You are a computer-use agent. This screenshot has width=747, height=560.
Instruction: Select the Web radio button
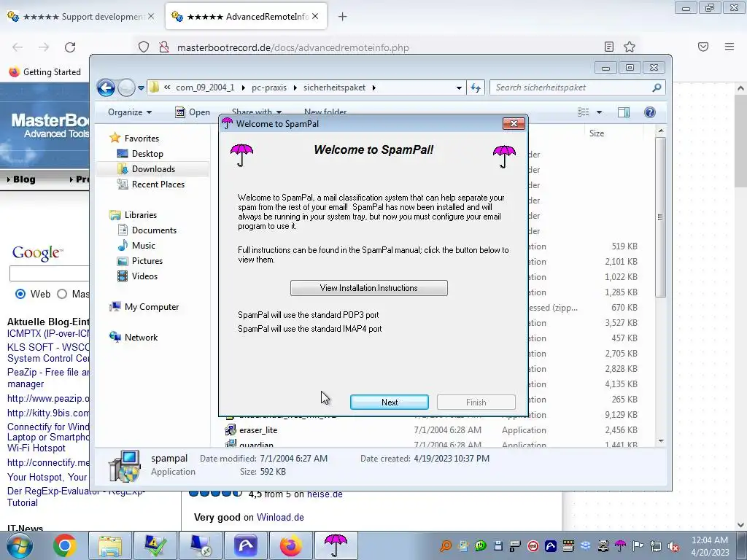point(20,294)
